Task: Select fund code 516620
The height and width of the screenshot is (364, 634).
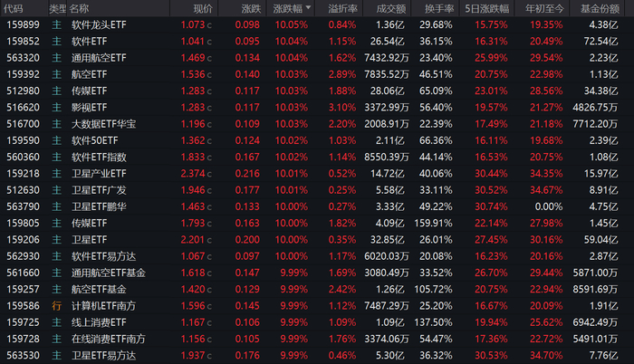Action: click(x=23, y=108)
